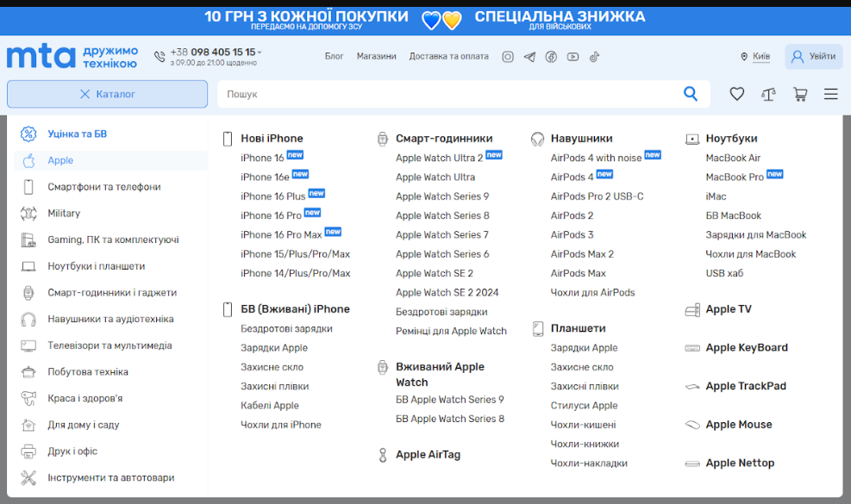Open Apple Watch Ultra 2 link

tap(439, 158)
